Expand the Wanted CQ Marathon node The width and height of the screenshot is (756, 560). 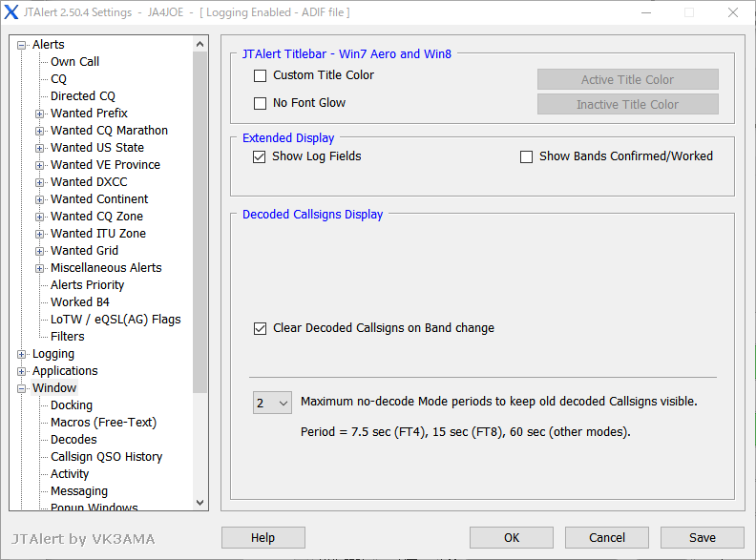pyautogui.click(x=39, y=131)
